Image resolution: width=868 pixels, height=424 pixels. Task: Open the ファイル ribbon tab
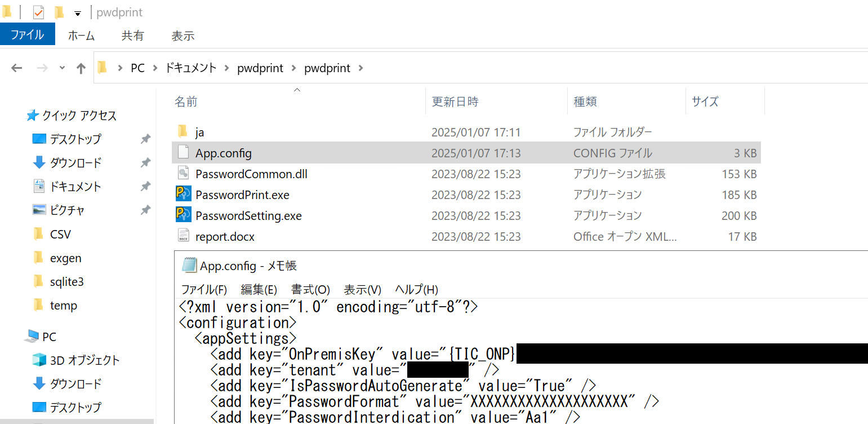tap(28, 34)
